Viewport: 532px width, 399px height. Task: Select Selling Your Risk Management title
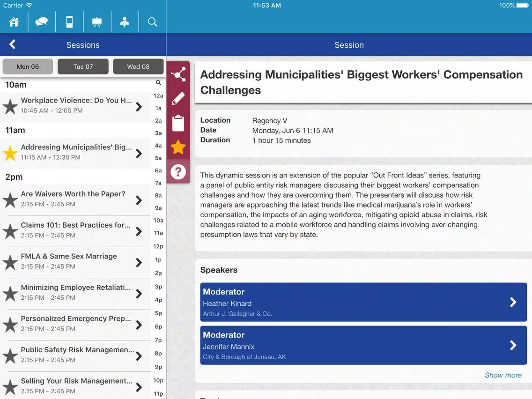[x=77, y=381]
